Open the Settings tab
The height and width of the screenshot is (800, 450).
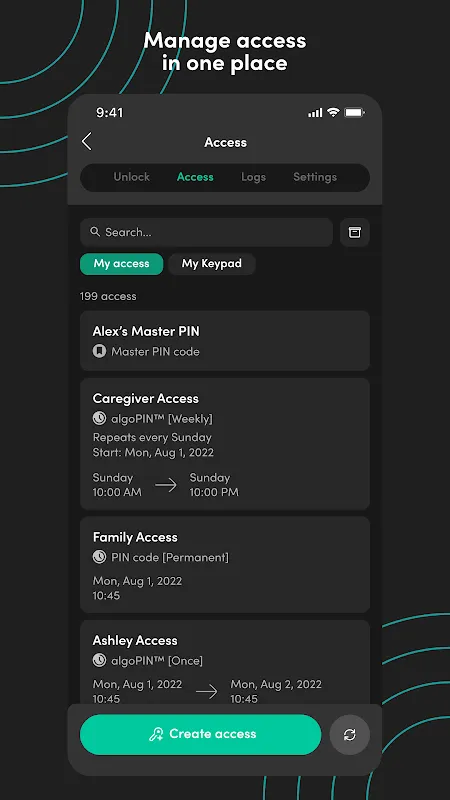pyautogui.click(x=315, y=177)
